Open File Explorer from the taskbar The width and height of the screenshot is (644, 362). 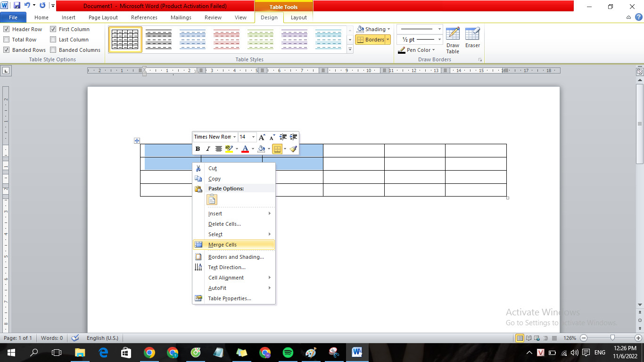80,353
